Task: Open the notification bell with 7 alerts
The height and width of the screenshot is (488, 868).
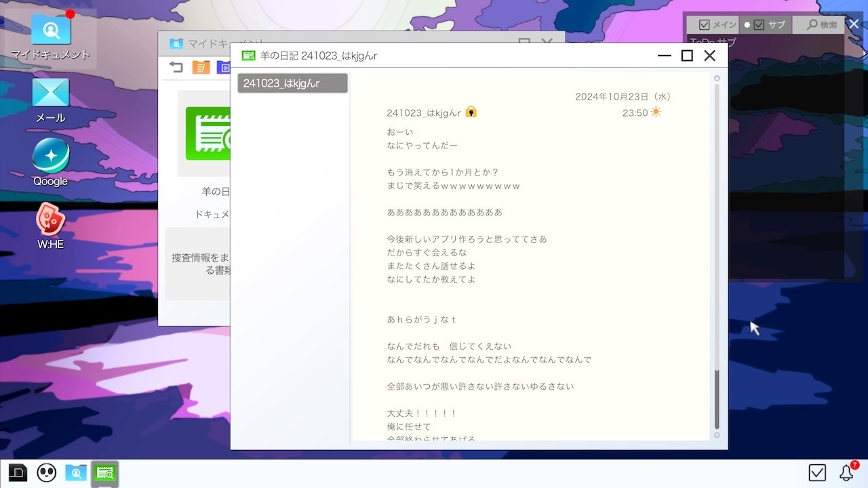Action: click(847, 472)
